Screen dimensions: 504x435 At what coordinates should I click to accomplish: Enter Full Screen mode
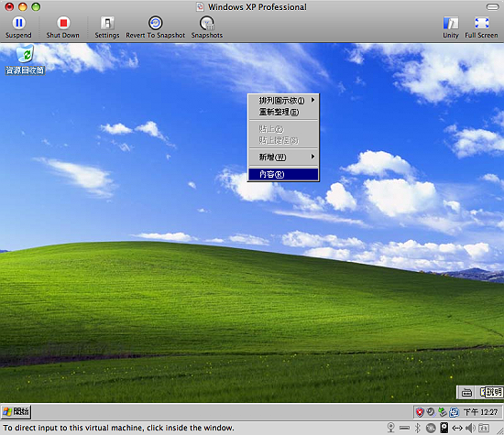pos(481,27)
